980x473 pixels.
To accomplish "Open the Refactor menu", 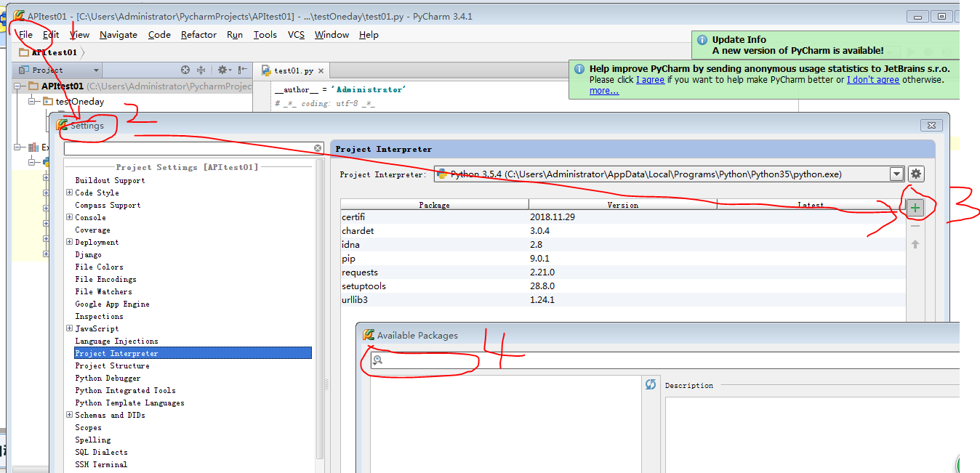I will click(198, 34).
